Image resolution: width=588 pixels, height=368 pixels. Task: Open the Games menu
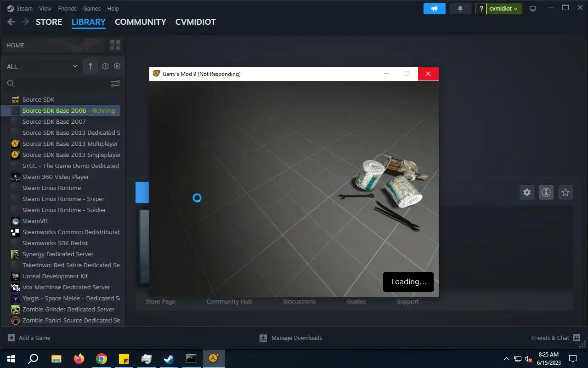pyautogui.click(x=92, y=8)
